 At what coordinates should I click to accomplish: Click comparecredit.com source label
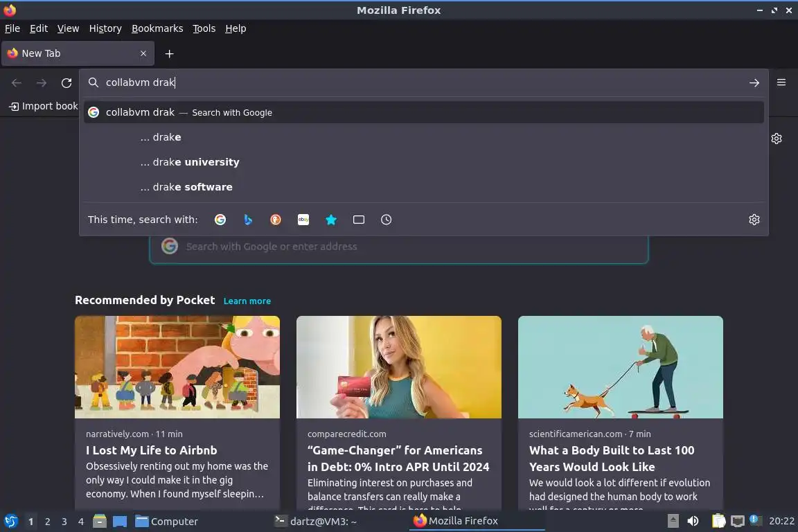(x=346, y=434)
